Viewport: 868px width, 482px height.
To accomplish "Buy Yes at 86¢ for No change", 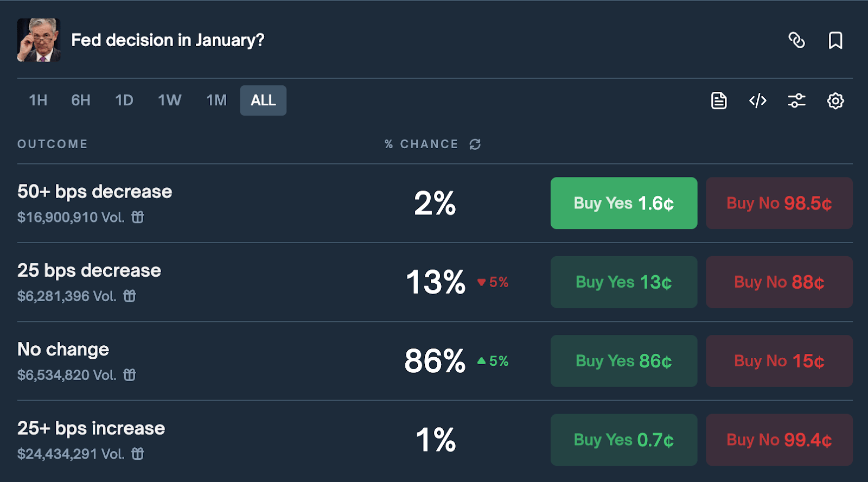I will point(624,361).
